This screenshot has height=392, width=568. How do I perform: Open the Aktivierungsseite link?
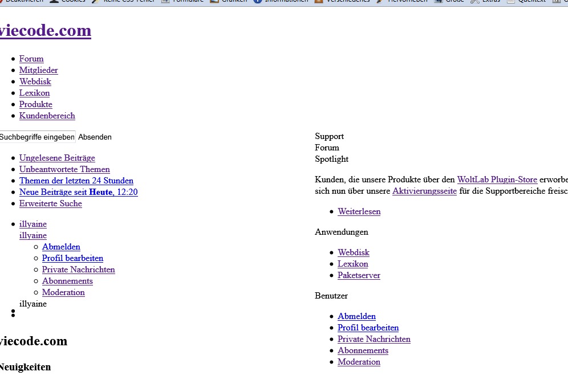pos(424,191)
